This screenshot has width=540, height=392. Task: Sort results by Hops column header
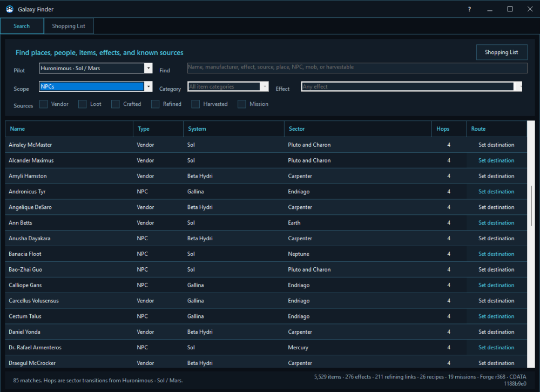443,129
